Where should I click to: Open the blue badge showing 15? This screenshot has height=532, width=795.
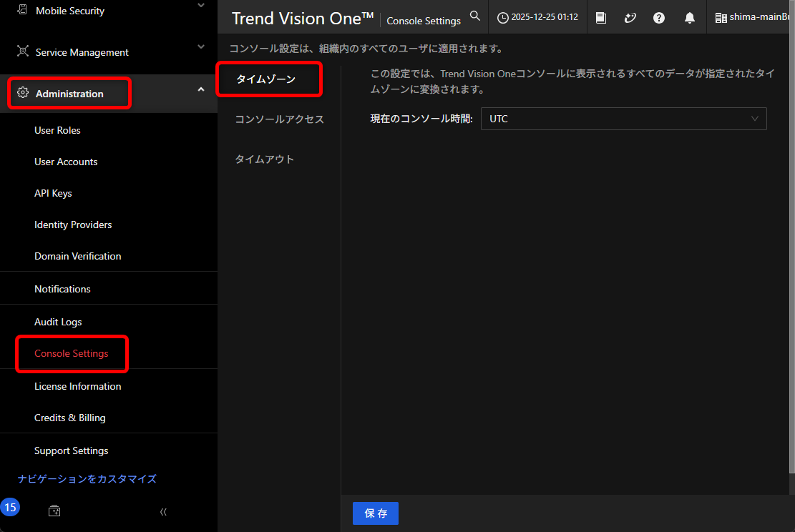(10, 507)
